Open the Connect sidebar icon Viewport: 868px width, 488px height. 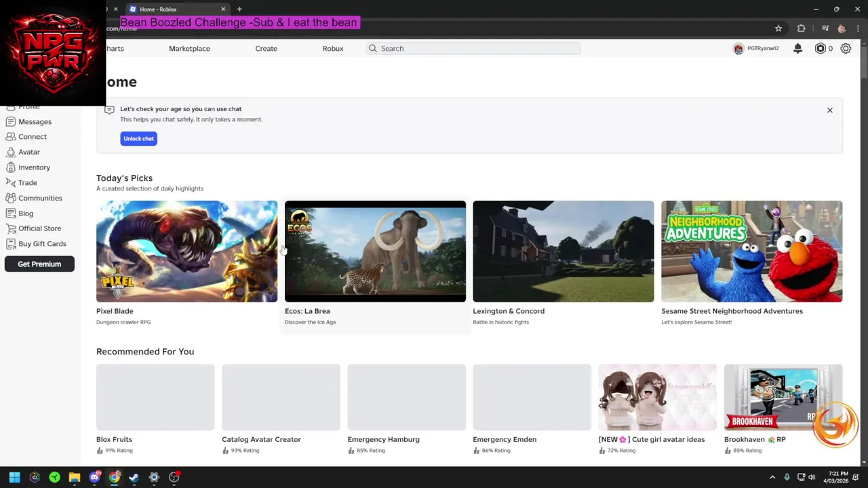(10, 137)
